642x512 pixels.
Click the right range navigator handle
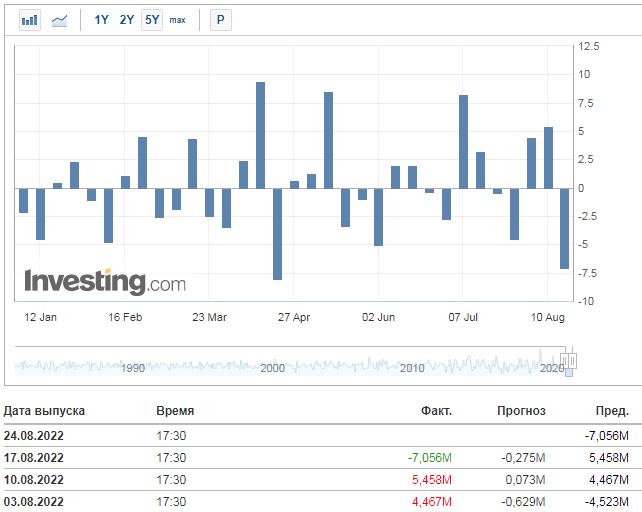tap(572, 361)
